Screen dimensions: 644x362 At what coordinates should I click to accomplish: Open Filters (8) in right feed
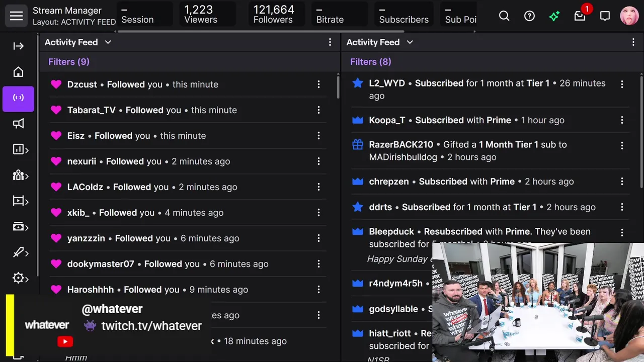point(371,62)
